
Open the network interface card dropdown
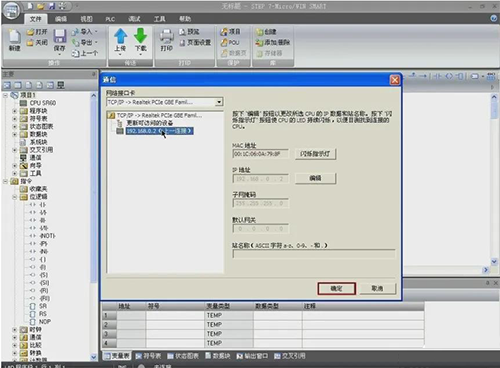[x=219, y=102]
